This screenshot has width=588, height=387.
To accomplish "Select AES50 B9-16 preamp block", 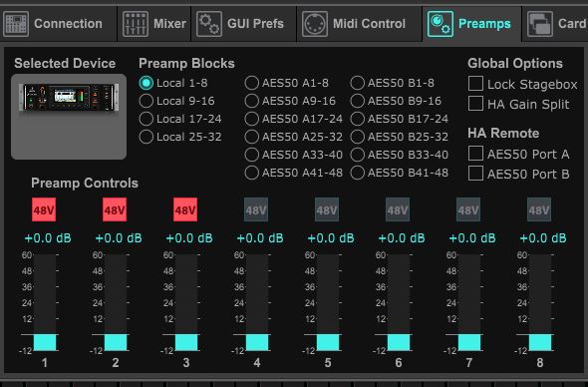I will (358, 101).
